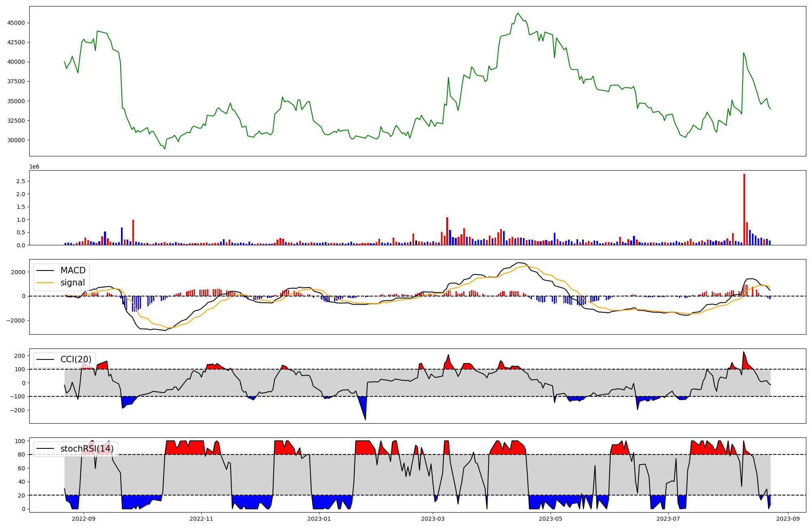Click the 45000 price axis tick label
Image resolution: width=812 pixels, height=528 pixels.
tap(16, 23)
